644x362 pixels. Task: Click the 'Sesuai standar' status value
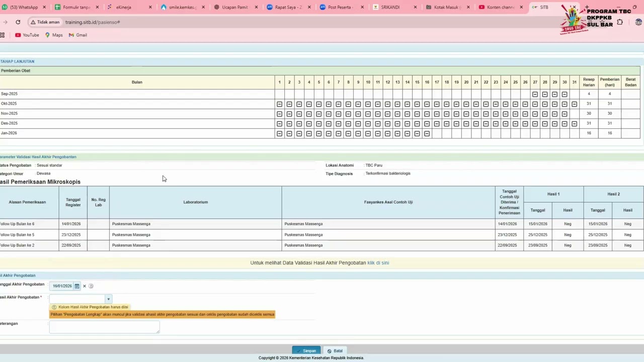tap(49, 165)
